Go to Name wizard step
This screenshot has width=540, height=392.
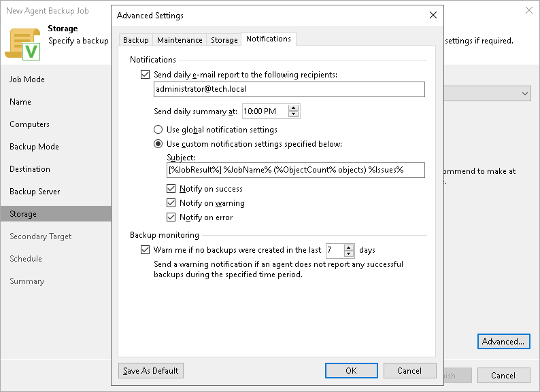(20, 102)
